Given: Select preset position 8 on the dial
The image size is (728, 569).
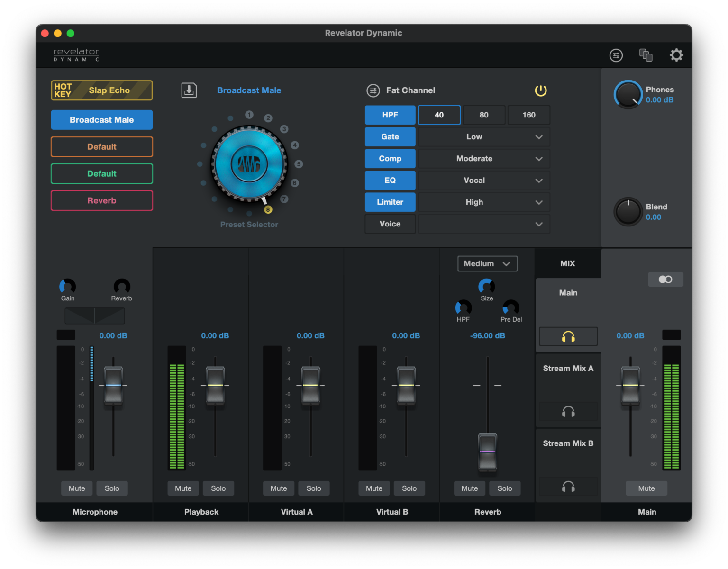Looking at the screenshot, I should point(268,209).
